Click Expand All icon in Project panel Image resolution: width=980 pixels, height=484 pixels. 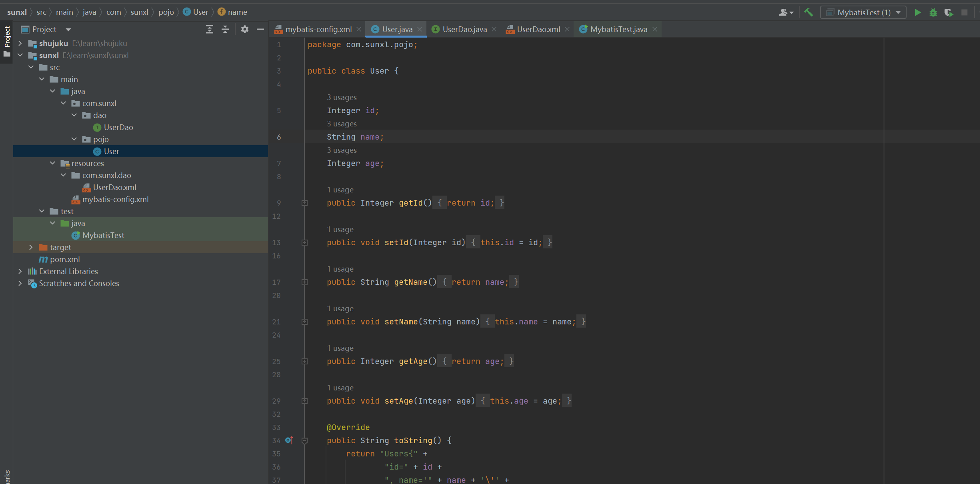(209, 29)
